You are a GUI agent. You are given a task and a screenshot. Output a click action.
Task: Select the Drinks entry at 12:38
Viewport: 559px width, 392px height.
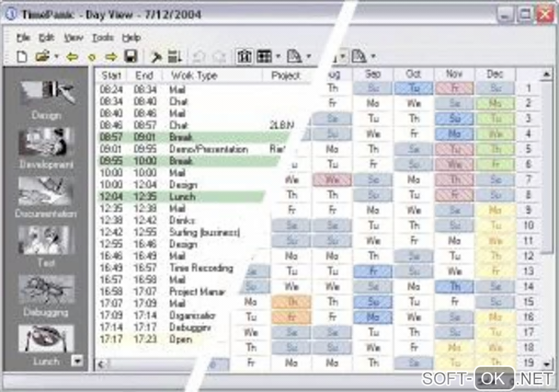178,221
